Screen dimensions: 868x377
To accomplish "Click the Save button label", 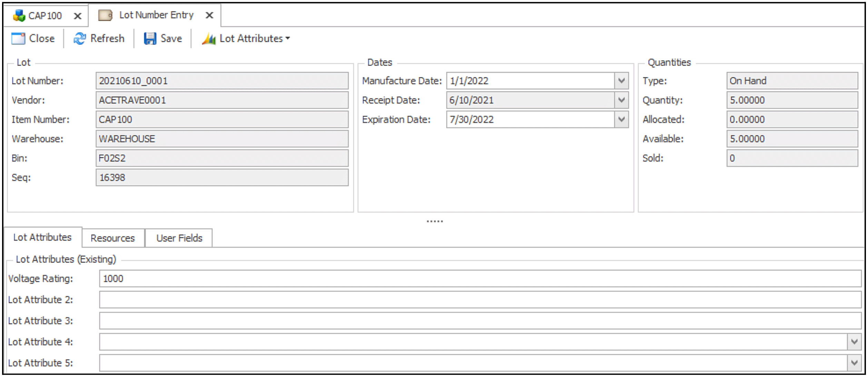I will pyautogui.click(x=171, y=38).
